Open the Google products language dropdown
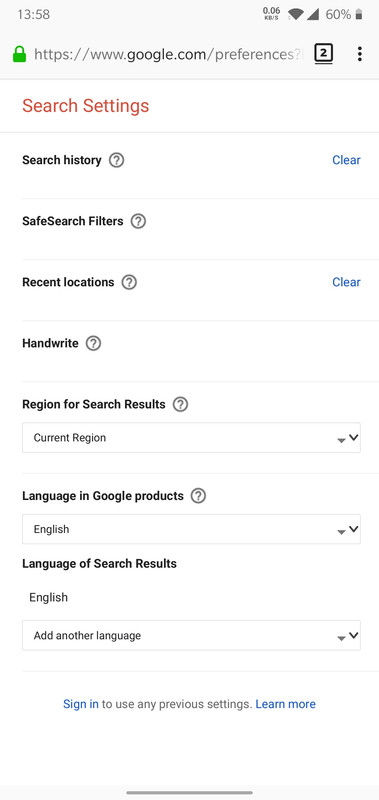The image size is (379, 800). coord(191,529)
